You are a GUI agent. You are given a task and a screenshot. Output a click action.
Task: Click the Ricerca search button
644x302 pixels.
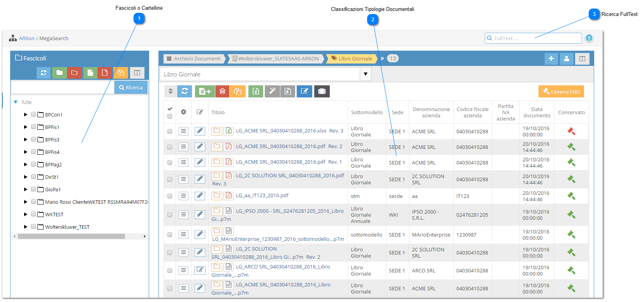[x=131, y=87]
